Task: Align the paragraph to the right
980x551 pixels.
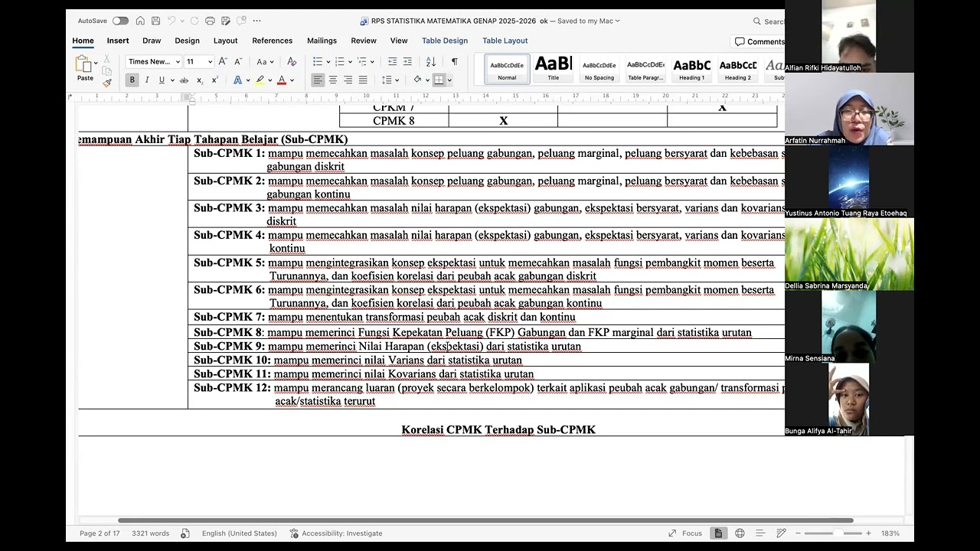Action: 348,80
